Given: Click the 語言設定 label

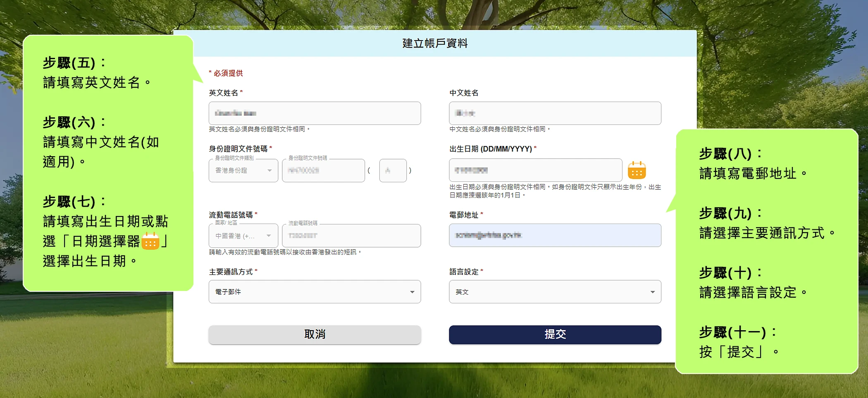Looking at the screenshot, I should click(x=466, y=272).
